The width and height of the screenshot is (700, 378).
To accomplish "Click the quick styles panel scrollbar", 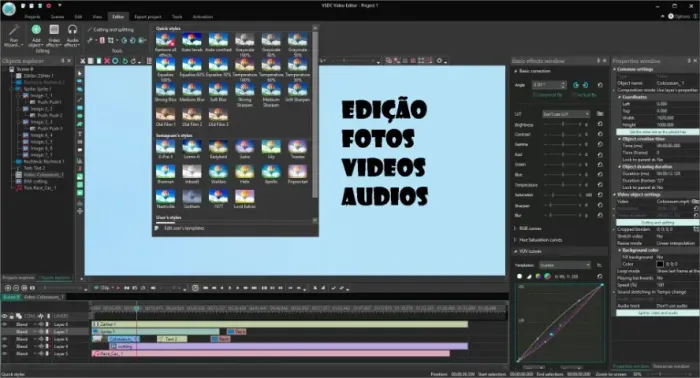I will tap(315, 114).
